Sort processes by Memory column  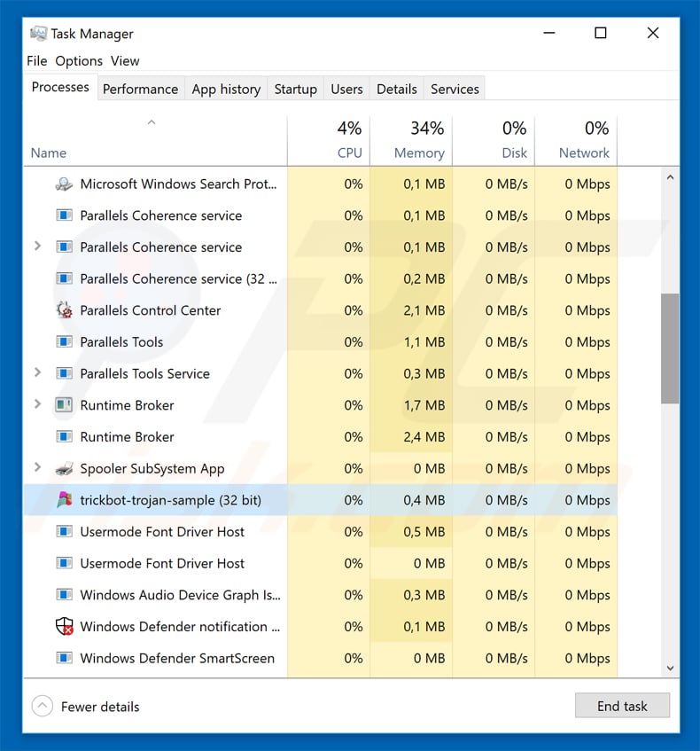point(411,141)
